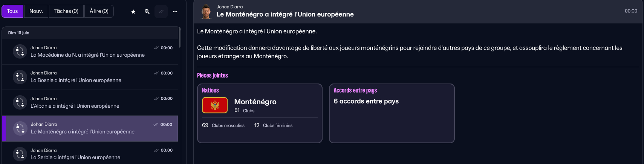This screenshot has height=164, width=644.
Task: Select the Tous tab
Action: pyautogui.click(x=12, y=11)
